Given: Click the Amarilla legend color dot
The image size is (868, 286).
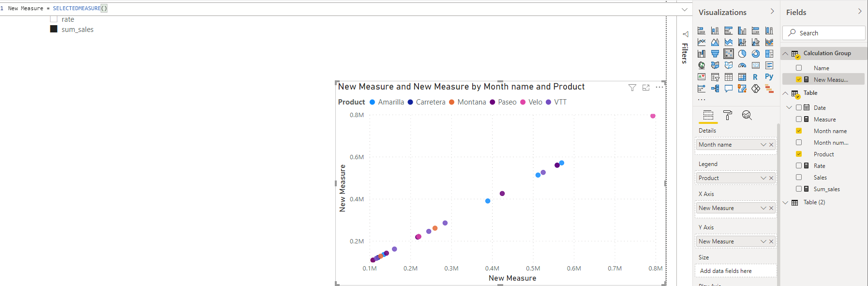Looking at the screenshot, I should (373, 102).
